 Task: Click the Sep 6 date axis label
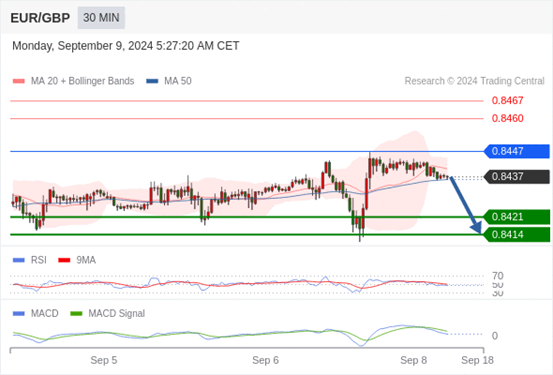[266, 361]
